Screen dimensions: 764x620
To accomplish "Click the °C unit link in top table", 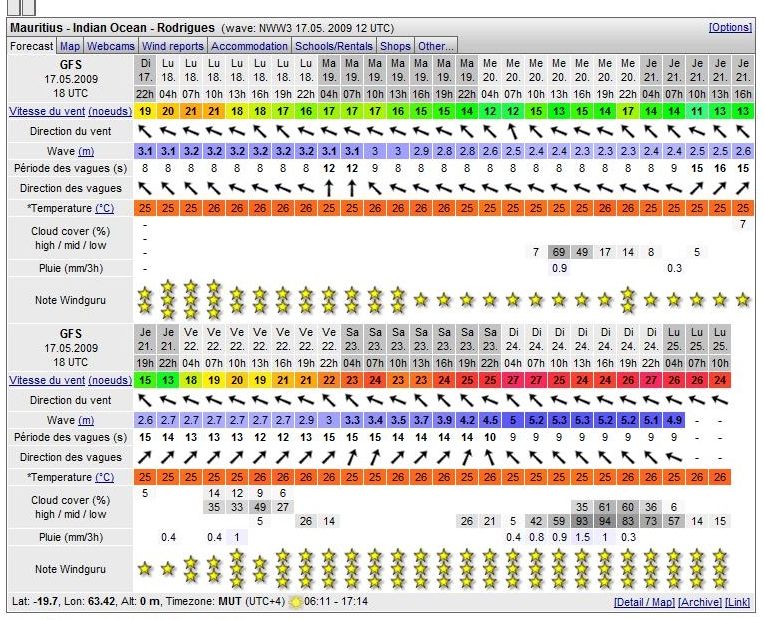I will click(x=104, y=208).
